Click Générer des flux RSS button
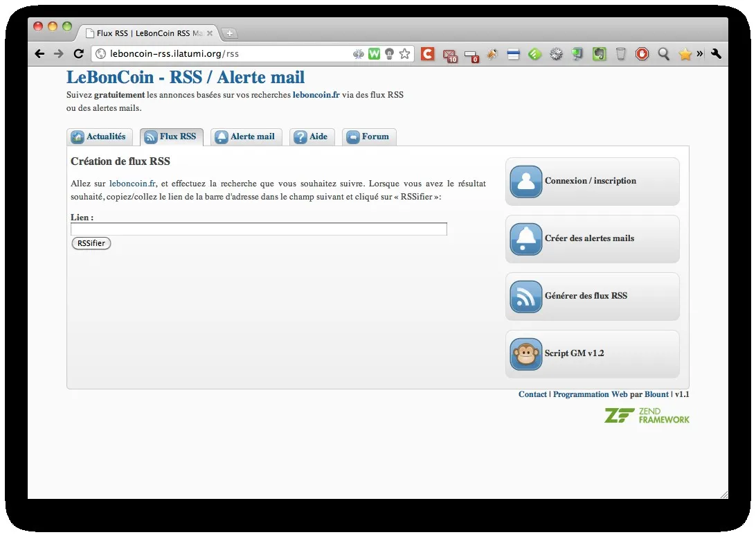Viewport: 756px width, 537px height. (593, 297)
